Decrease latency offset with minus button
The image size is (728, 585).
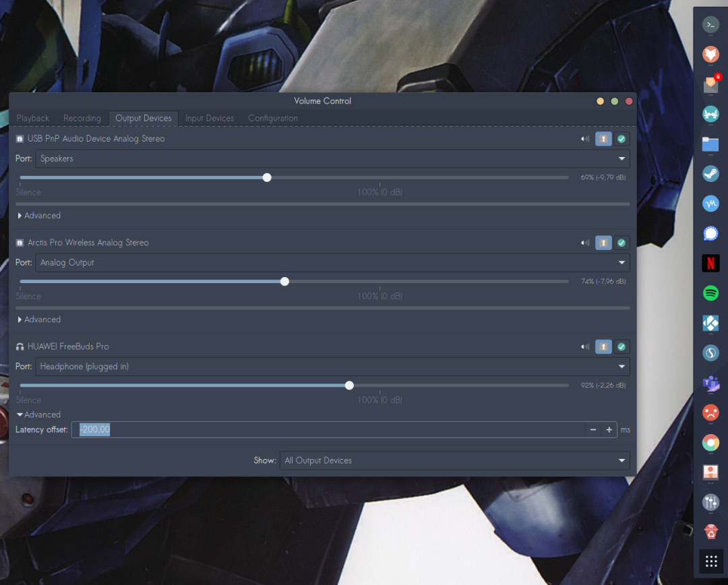point(593,430)
